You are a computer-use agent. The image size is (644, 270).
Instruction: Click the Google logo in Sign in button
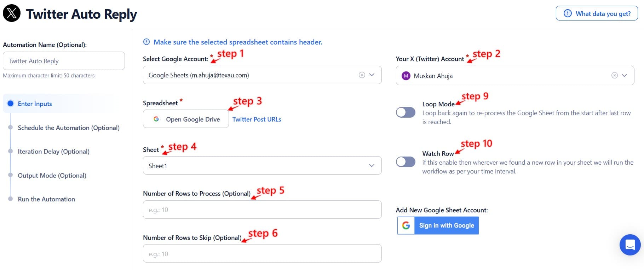(x=406, y=225)
